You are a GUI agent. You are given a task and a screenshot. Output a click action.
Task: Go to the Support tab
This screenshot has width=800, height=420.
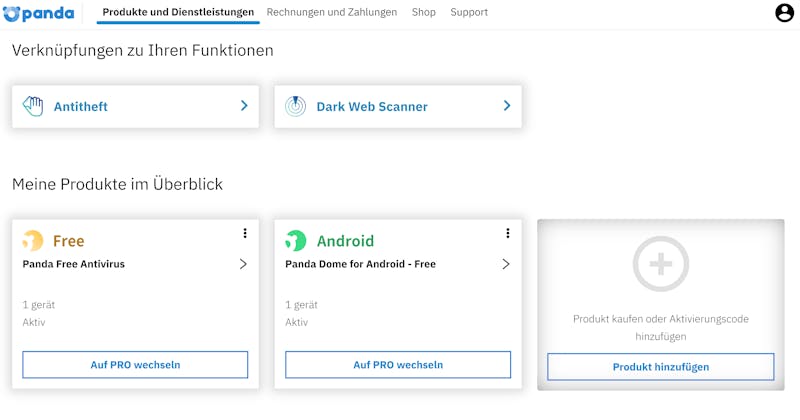point(469,12)
